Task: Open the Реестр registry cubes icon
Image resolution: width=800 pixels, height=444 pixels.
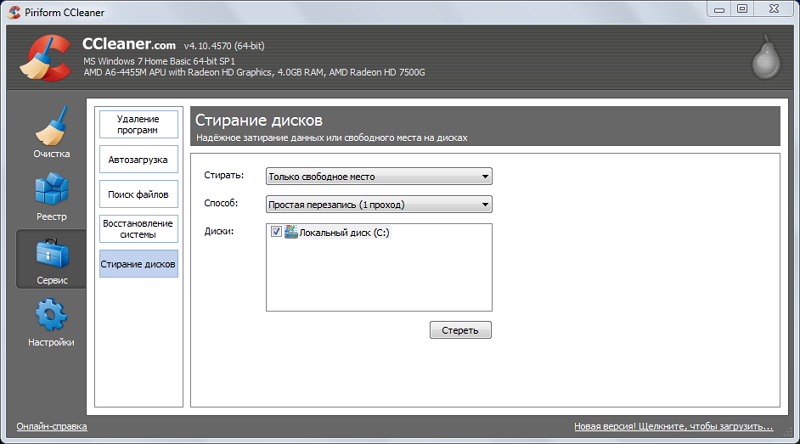Action: pos(51,191)
